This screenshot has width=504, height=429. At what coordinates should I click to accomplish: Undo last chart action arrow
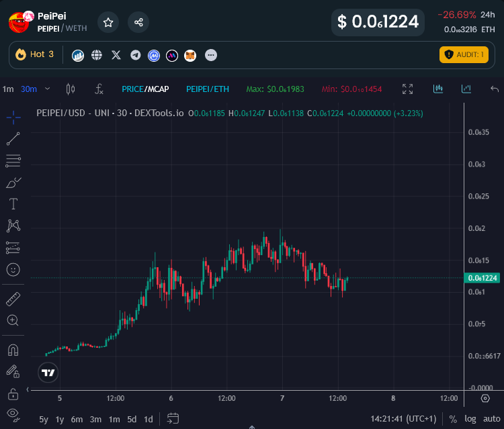tap(495, 89)
